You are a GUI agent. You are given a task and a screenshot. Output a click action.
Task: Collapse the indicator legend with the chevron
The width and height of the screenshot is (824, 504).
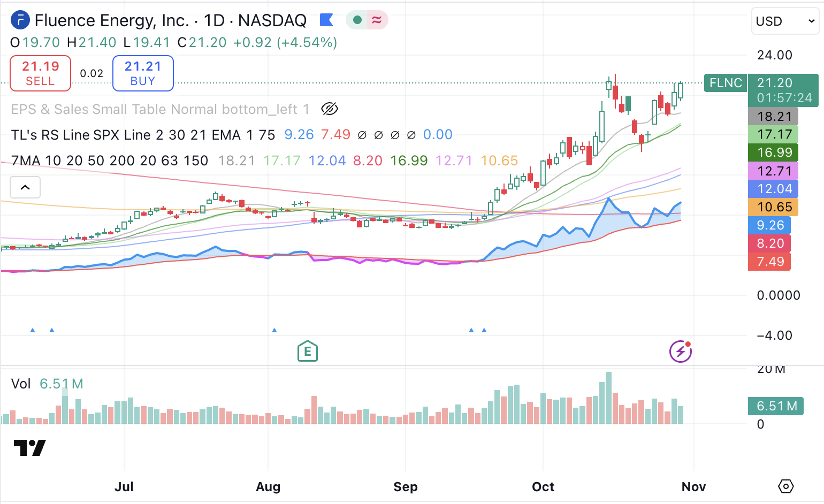click(25, 187)
